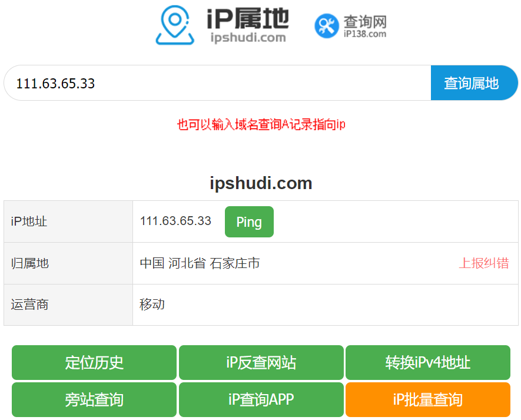Image resolution: width=521 pixels, height=420 pixels.
Task: Select the 111.63.65.33 value in table
Action: 175,221
